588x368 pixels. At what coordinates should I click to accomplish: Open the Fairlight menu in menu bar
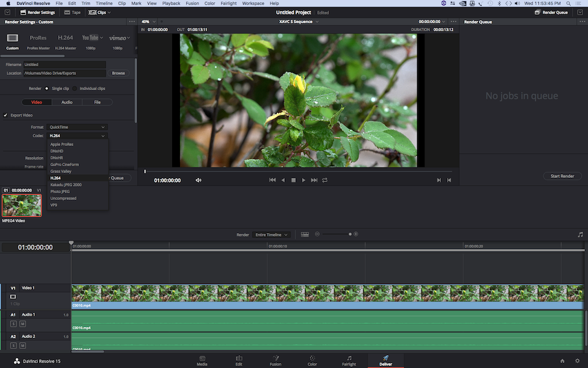228,4
